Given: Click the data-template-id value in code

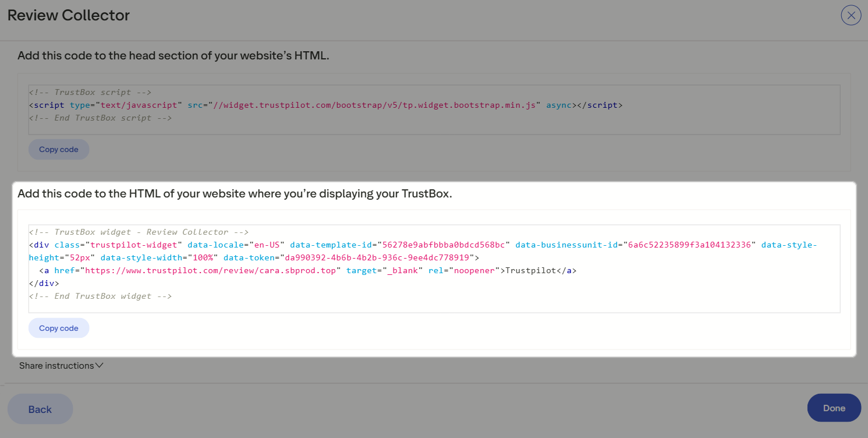Looking at the screenshot, I should click(445, 245).
